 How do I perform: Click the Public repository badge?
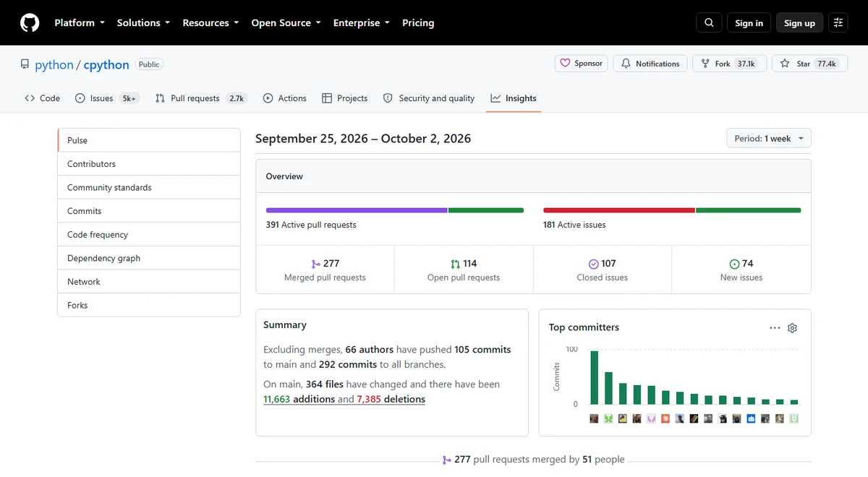(149, 64)
